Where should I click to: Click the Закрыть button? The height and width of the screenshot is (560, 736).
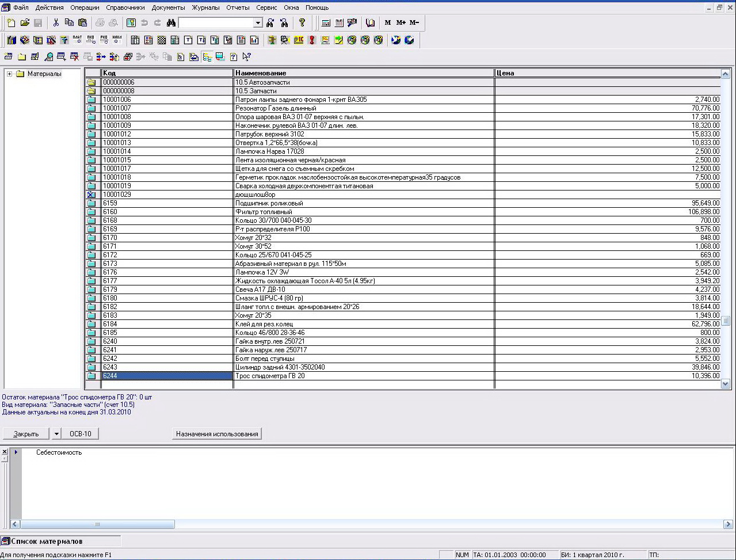(26, 434)
